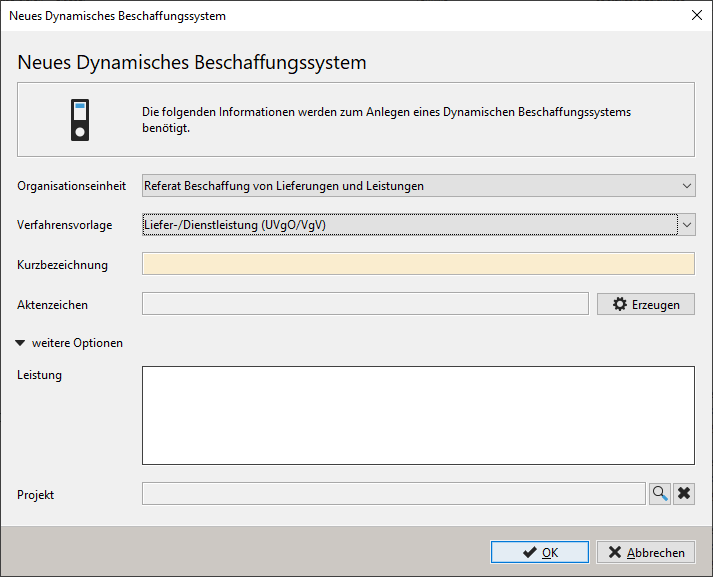The image size is (713, 577).
Task: Open the Verfahrensvorlage dropdown arrow
Action: click(x=687, y=225)
